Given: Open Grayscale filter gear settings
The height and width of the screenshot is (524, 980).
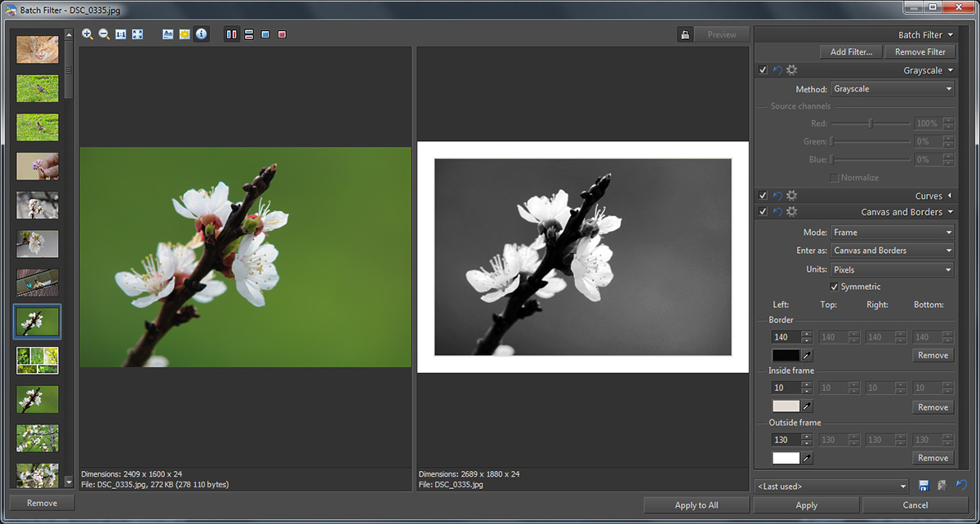Looking at the screenshot, I should pos(791,70).
